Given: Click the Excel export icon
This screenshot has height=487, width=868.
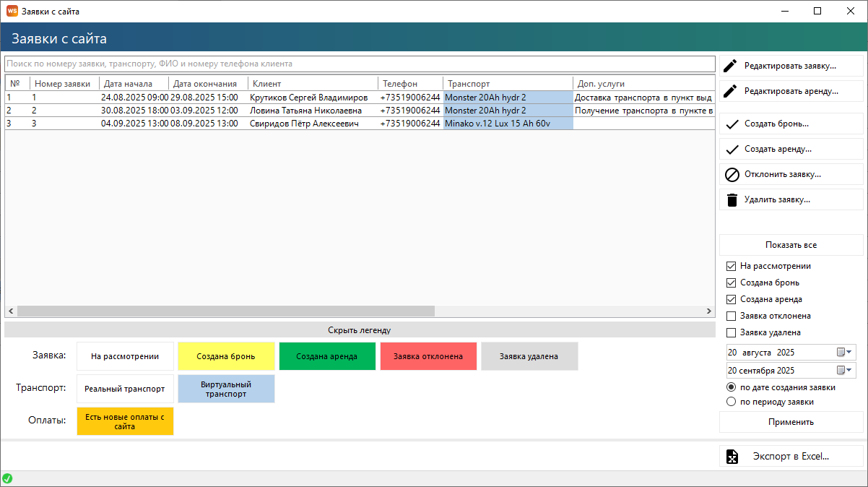Looking at the screenshot, I should click(x=732, y=457).
